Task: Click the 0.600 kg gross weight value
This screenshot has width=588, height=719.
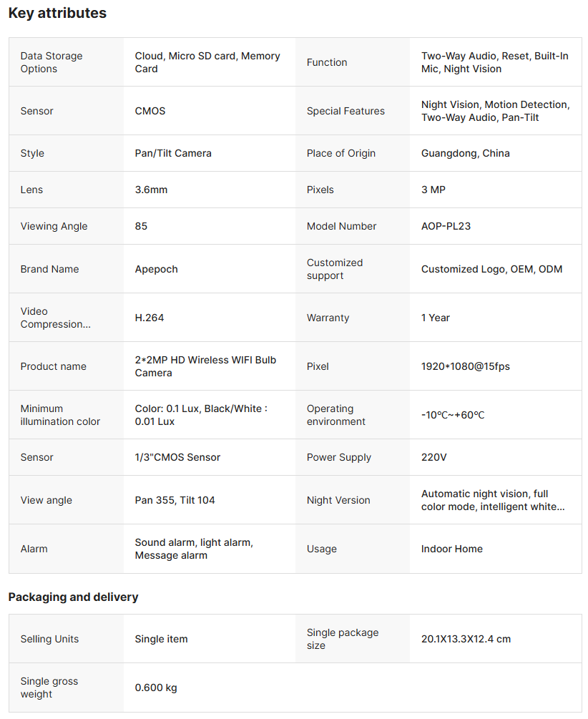Action: [156, 688]
